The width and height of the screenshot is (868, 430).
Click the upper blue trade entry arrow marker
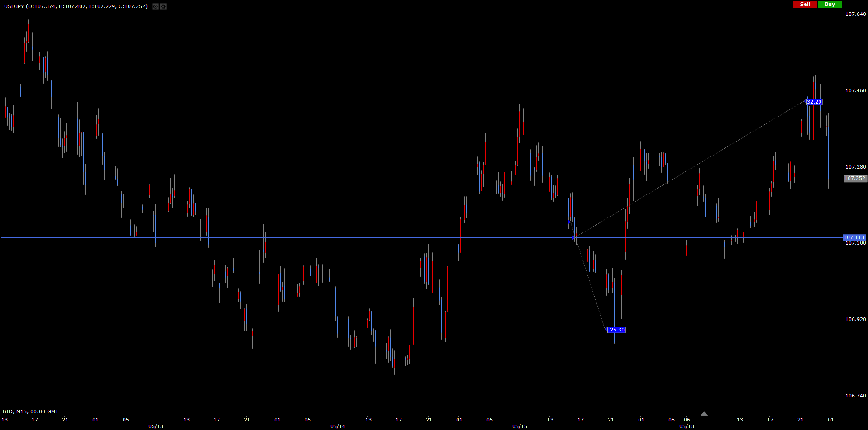pos(569,222)
